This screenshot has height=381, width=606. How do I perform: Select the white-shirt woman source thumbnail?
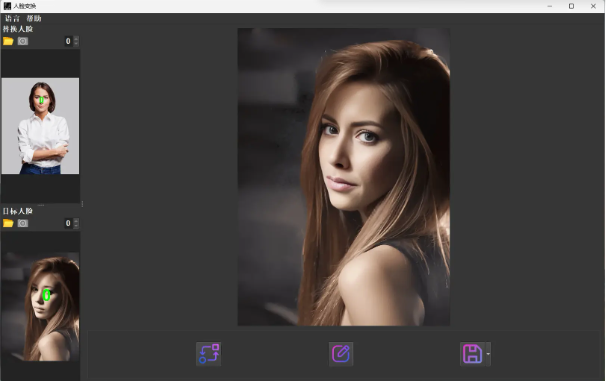pyautogui.click(x=40, y=126)
